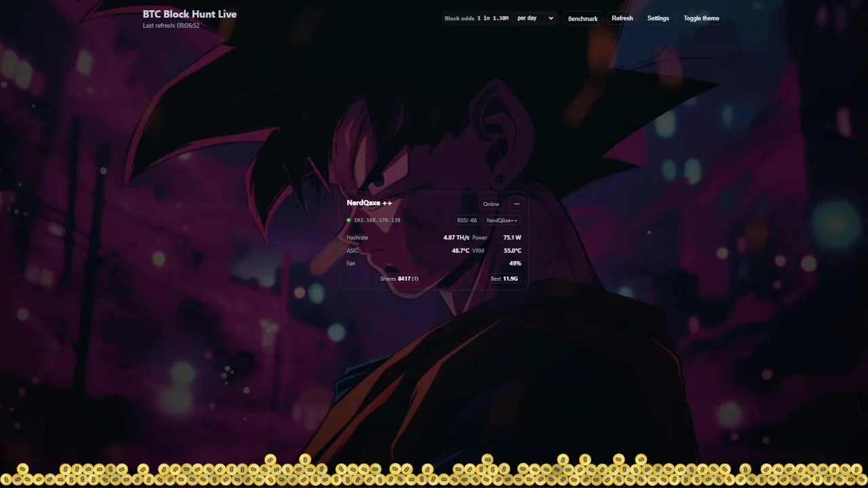Image resolution: width=868 pixels, height=488 pixels.
Task: Click the Refresh button
Action: coord(622,18)
